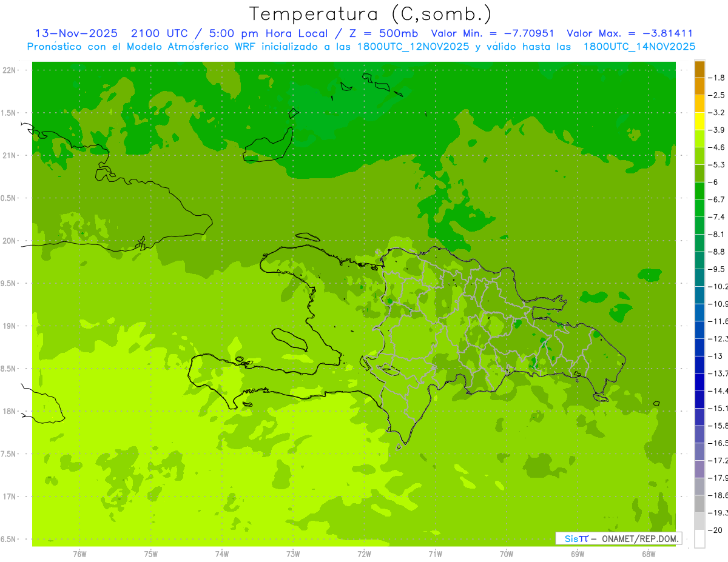This screenshot has height=562, width=728.
Task: Pick the blue swatch between -13 and -13.7
Action: click(699, 365)
